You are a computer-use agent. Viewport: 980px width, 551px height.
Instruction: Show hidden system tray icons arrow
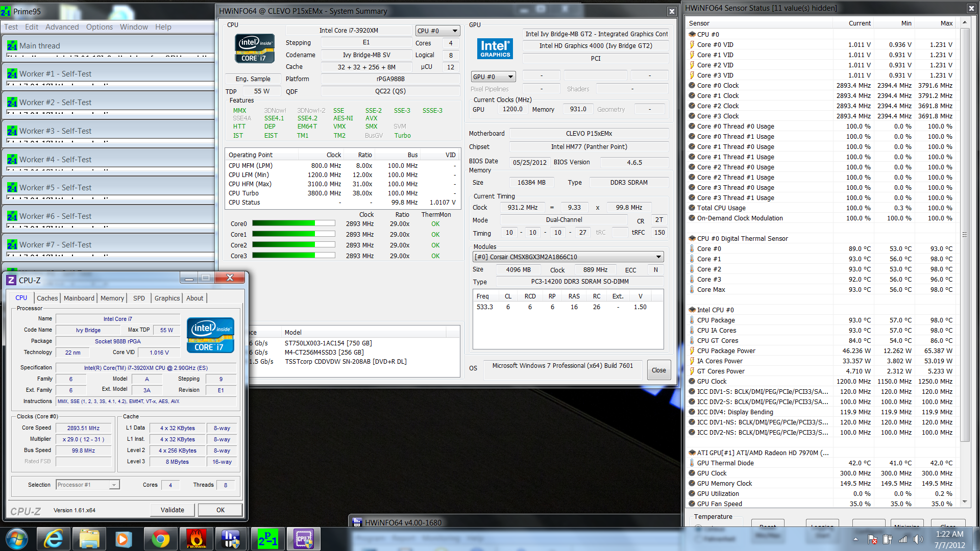[x=855, y=539]
